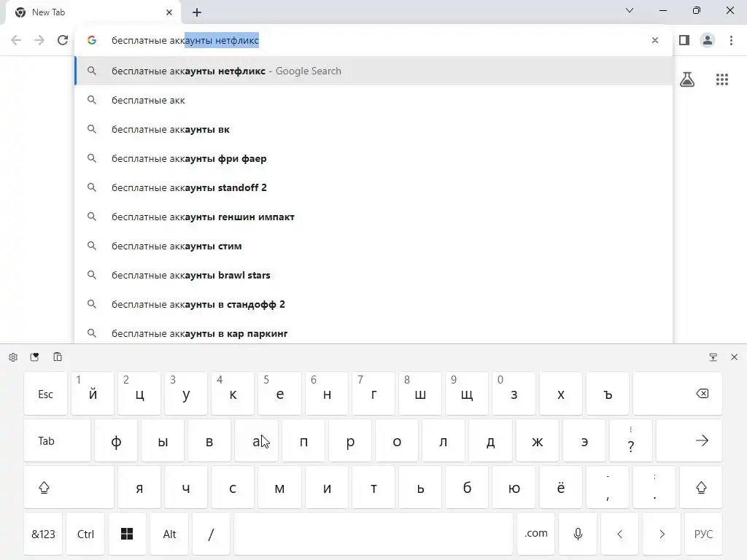This screenshot has width=747, height=560.
Task: Toggle the right Shift key
Action: [701, 488]
